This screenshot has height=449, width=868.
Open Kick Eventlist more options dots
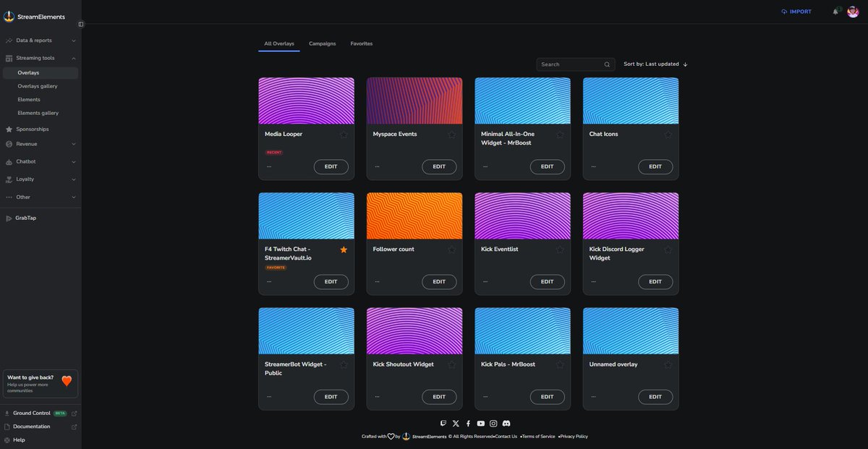pos(485,282)
